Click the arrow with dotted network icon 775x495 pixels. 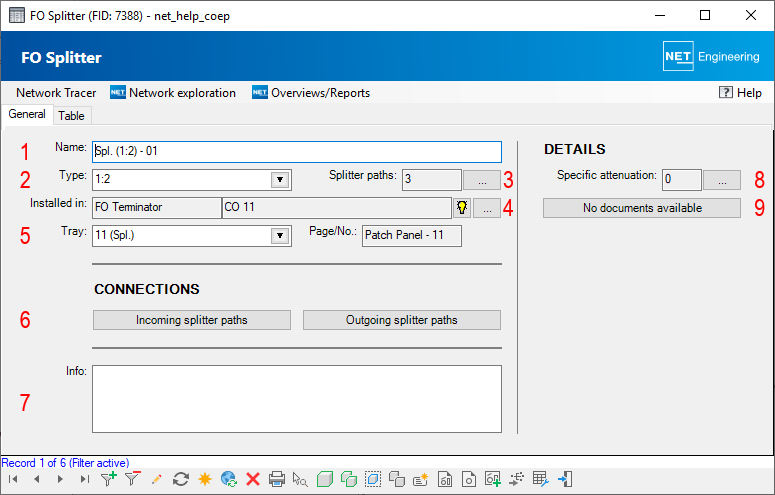point(517,479)
